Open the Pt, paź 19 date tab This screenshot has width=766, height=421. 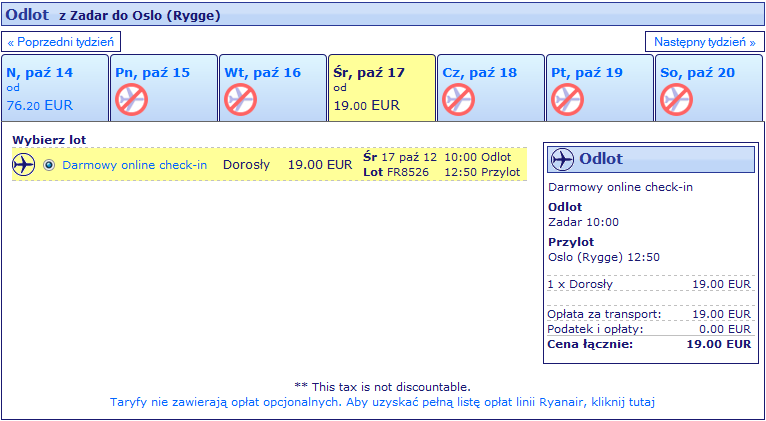pos(600,88)
